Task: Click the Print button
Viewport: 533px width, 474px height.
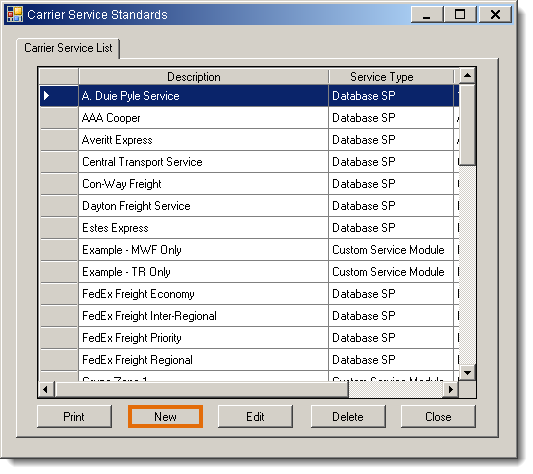Action: (74, 416)
